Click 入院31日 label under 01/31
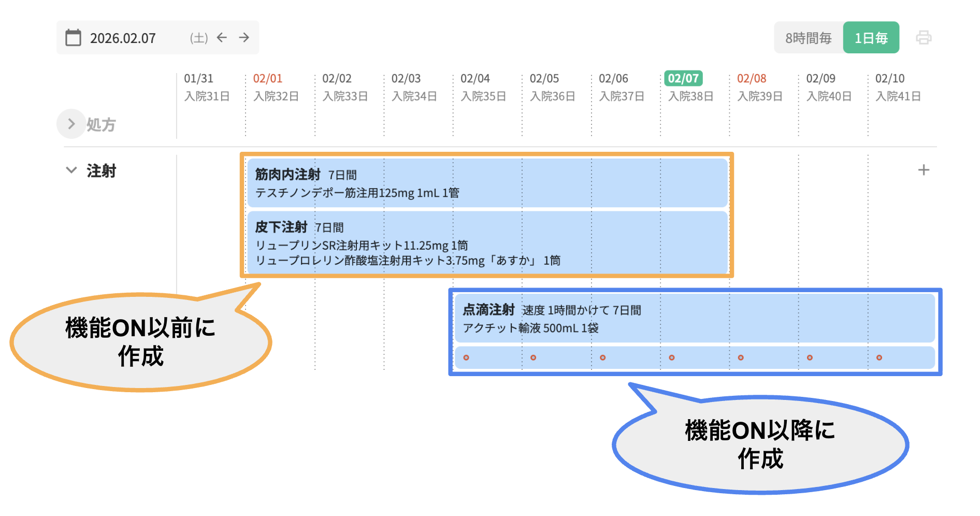The width and height of the screenshot is (980, 516). tap(207, 96)
